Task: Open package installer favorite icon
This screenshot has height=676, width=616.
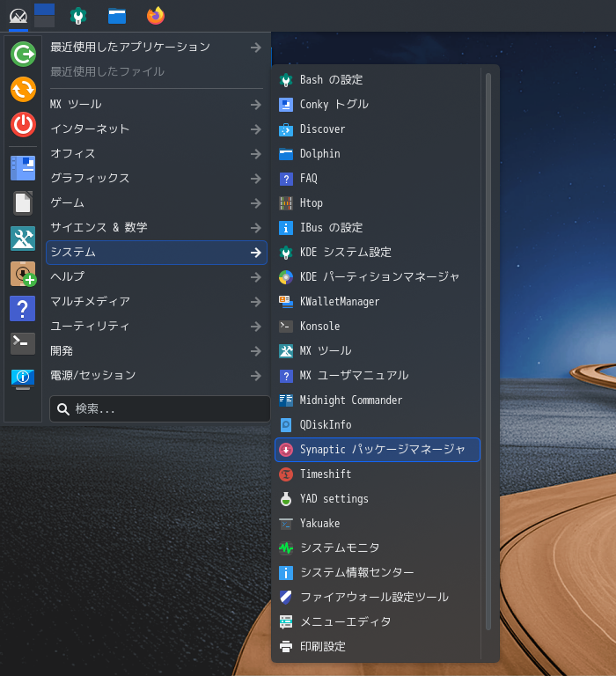Action: 23,274
